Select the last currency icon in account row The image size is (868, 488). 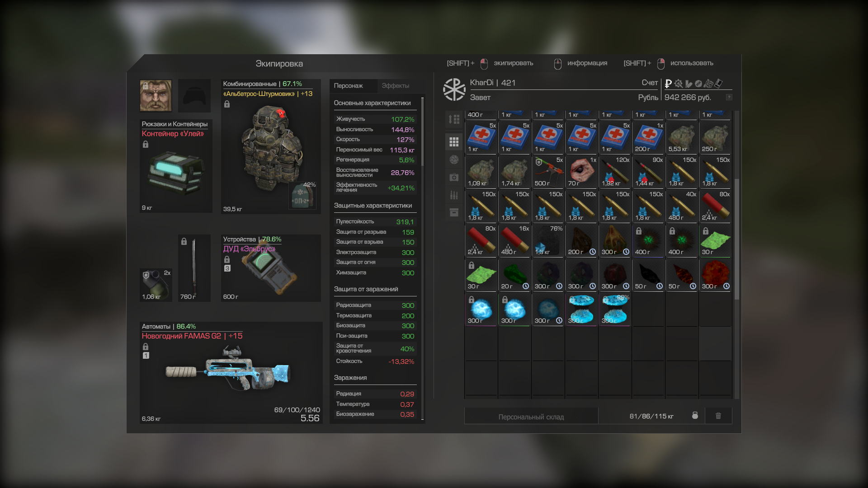718,84
